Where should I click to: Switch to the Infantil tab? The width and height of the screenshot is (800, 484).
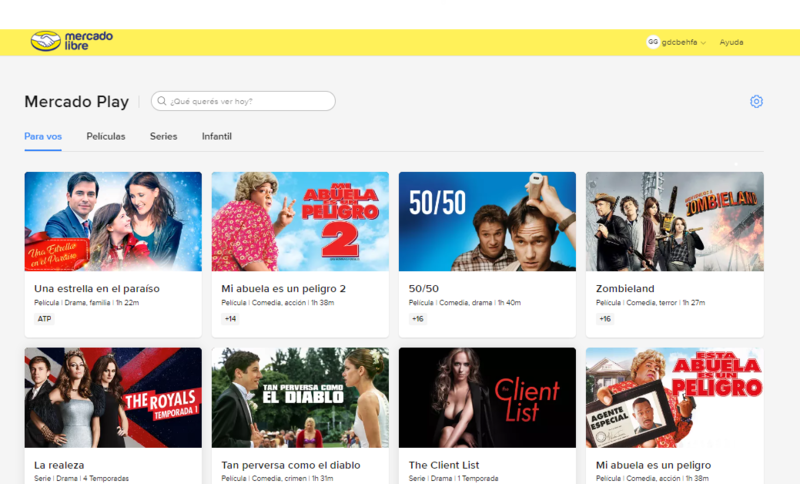point(216,137)
